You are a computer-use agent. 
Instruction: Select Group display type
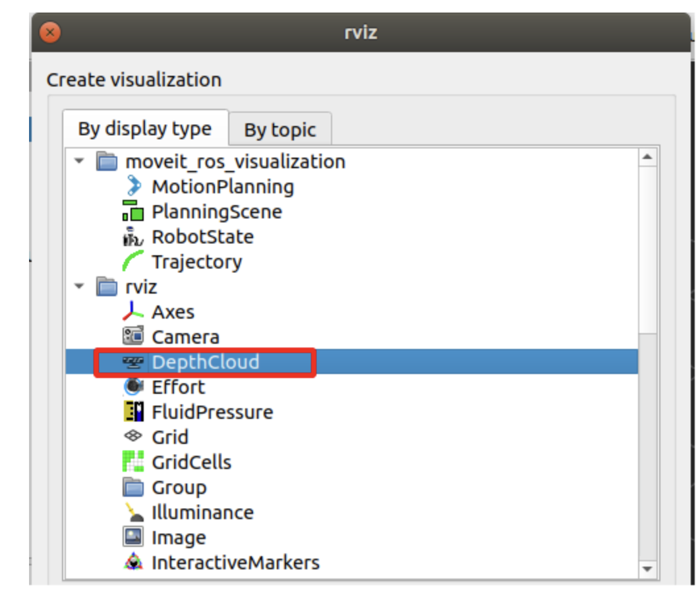coord(179,487)
